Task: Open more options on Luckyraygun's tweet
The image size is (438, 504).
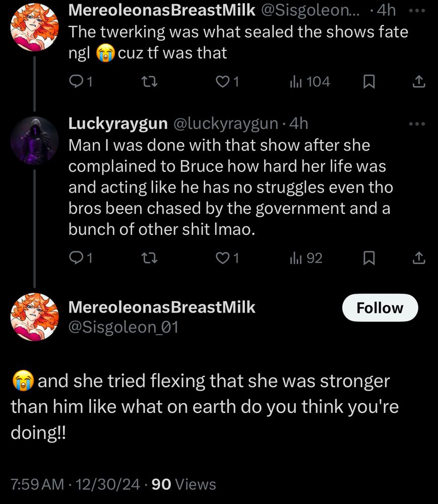Action: (416, 124)
